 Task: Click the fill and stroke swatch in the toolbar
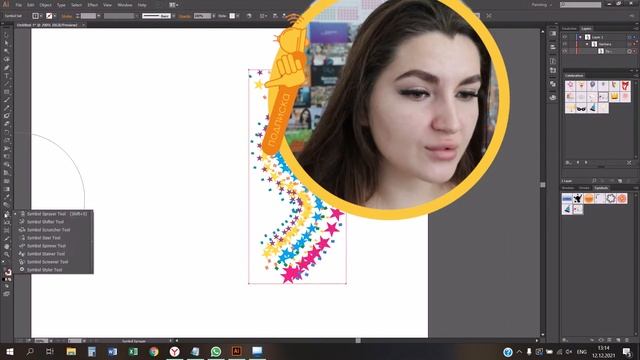point(7,272)
